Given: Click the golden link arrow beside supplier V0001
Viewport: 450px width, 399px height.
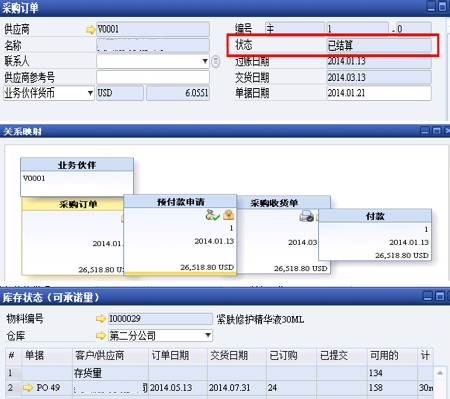Looking at the screenshot, I should tap(90, 30).
